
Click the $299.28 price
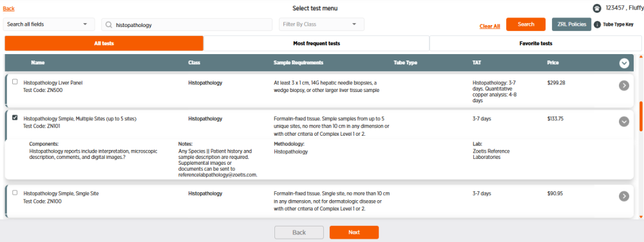(x=556, y=82)
